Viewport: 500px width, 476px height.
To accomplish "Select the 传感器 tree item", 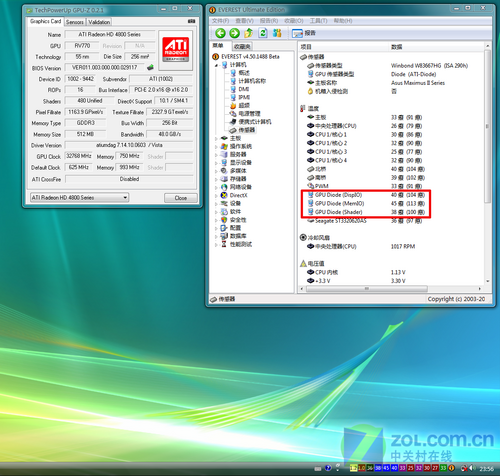I will 243,130.
